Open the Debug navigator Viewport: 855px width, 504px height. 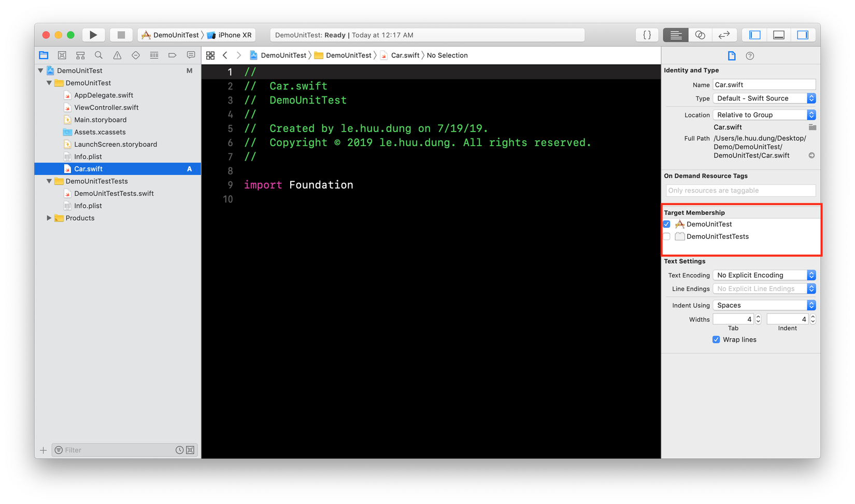click(154, 55)
